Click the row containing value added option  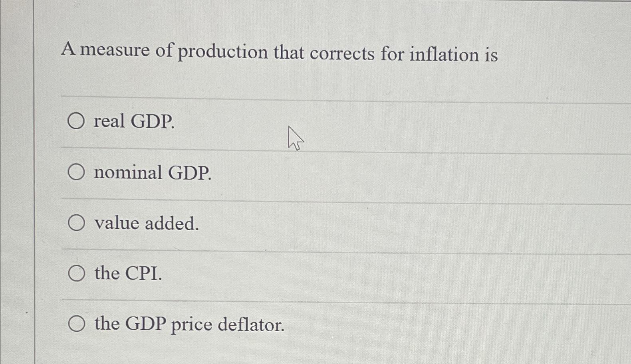280,223
